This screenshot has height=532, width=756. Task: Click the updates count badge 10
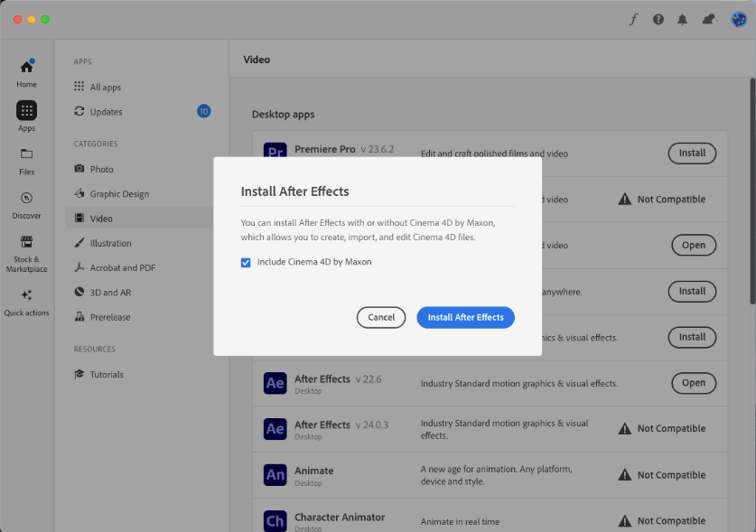[203, 111]
